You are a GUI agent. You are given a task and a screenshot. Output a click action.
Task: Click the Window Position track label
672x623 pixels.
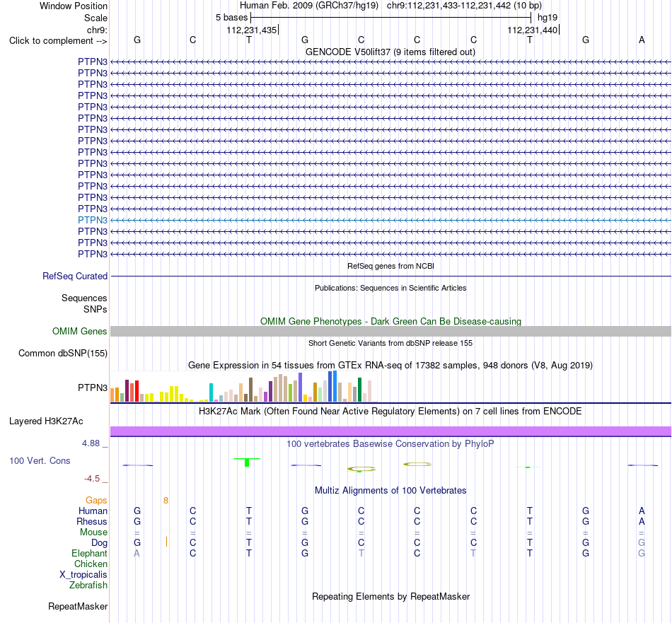pyautogui.click(x=74, y=6)
